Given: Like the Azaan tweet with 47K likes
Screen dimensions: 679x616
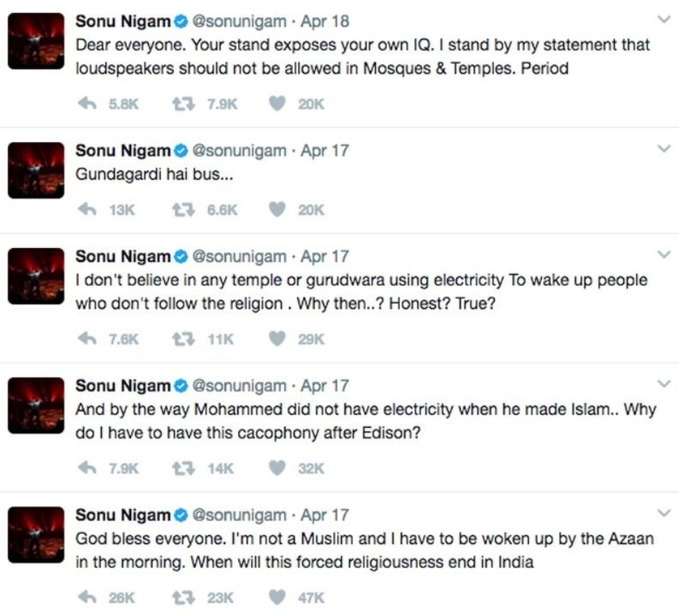Looking at the screenshot, I should point(277,597).
